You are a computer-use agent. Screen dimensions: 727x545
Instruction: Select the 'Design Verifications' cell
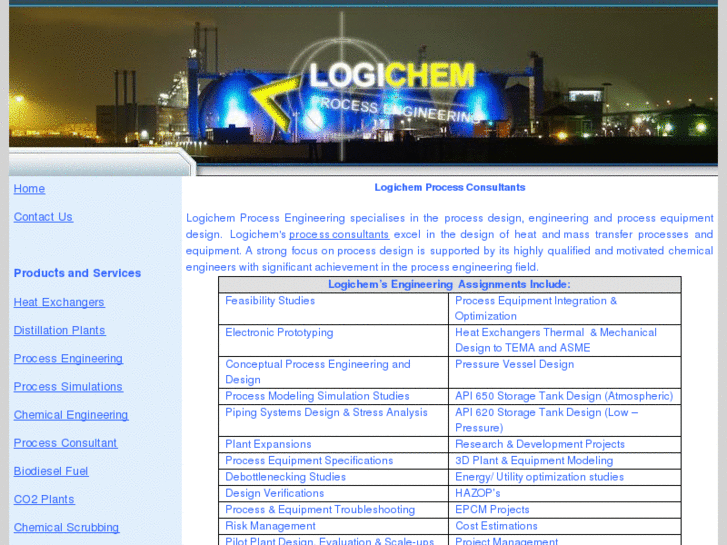[x=333, y=493]
